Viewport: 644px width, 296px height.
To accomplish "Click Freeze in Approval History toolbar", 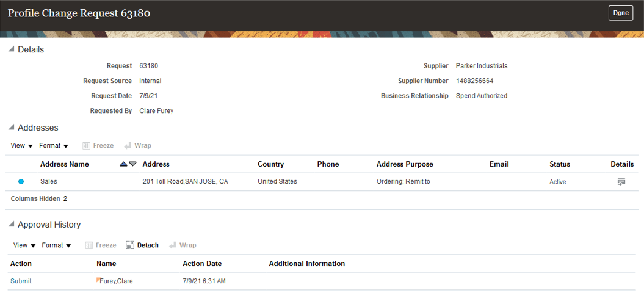I will (101, 245).
